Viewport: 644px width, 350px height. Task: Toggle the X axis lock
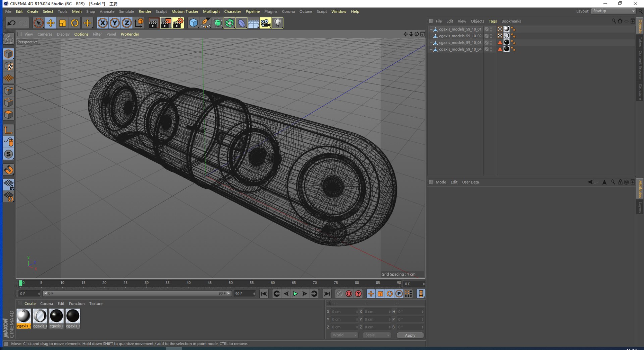(103, 23)
